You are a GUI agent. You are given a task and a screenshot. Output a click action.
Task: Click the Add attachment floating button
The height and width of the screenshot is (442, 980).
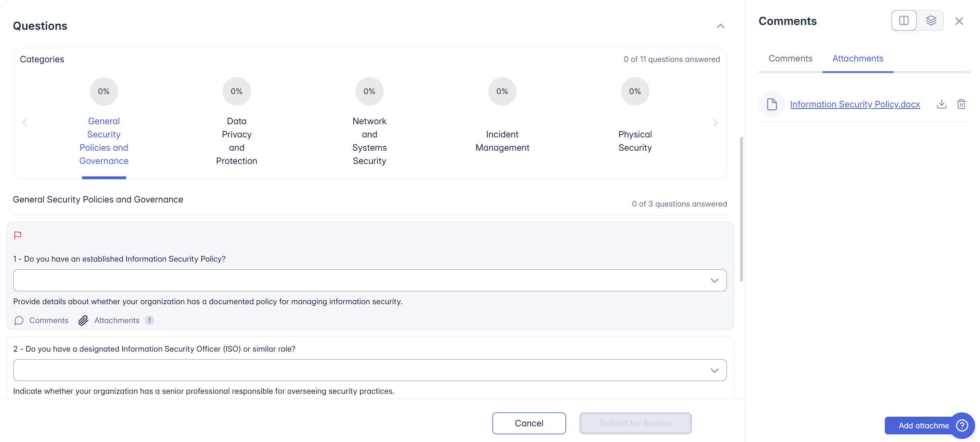click(x=920, y=425)
